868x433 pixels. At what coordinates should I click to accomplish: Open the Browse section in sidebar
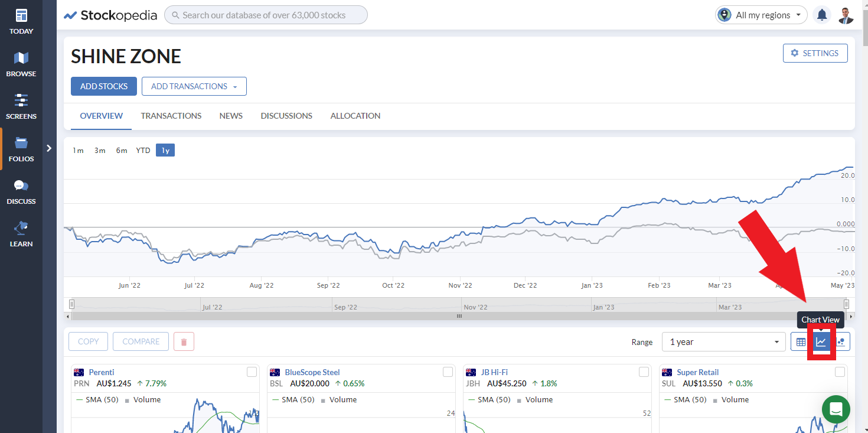coord(21,64)
